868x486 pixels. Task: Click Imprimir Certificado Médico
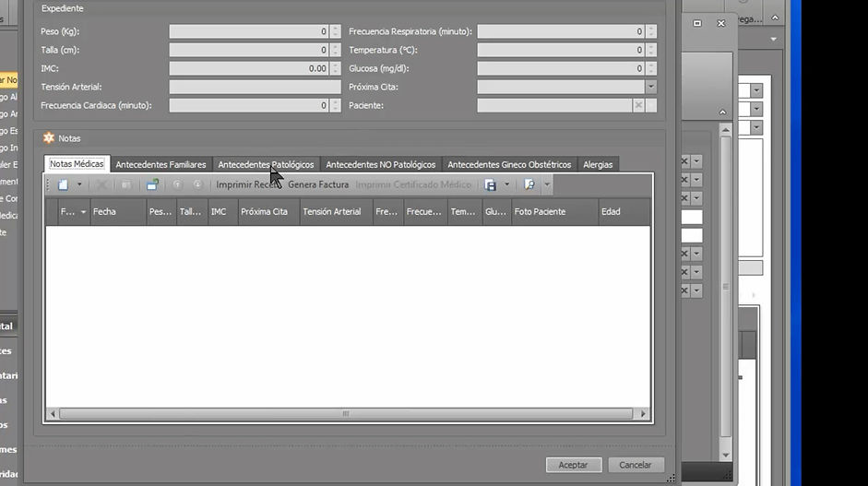tap(413, 184)
